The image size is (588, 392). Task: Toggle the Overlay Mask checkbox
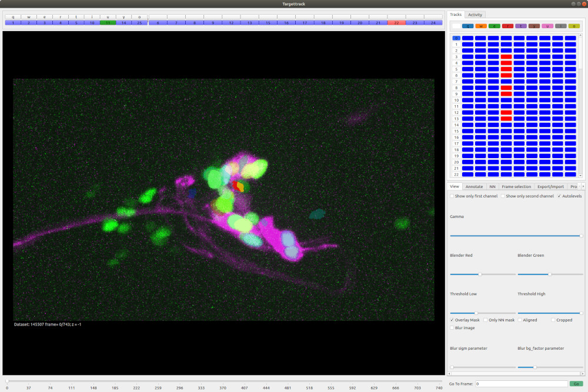pos(452,320)
